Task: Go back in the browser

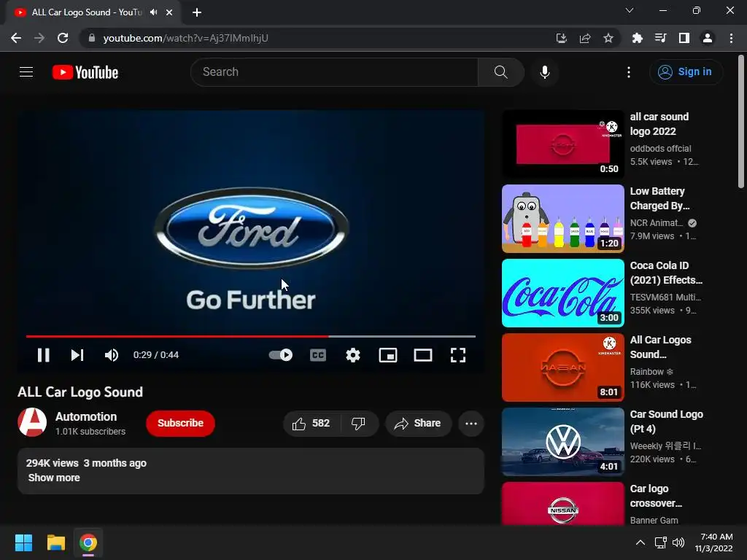Action: coord(16,38)
